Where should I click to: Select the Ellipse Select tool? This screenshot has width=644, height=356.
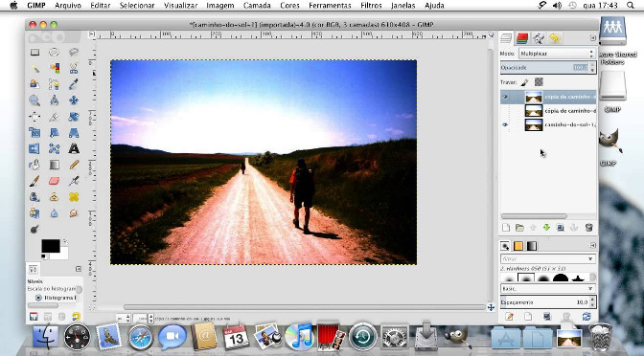pyautogui.click(x=54, y=52)
